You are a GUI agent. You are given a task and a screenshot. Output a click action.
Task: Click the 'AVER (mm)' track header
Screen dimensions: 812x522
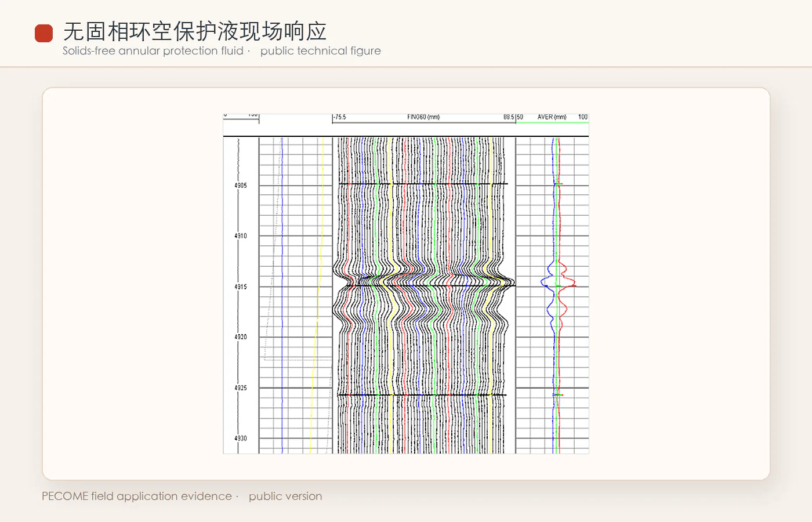point(552,117)
